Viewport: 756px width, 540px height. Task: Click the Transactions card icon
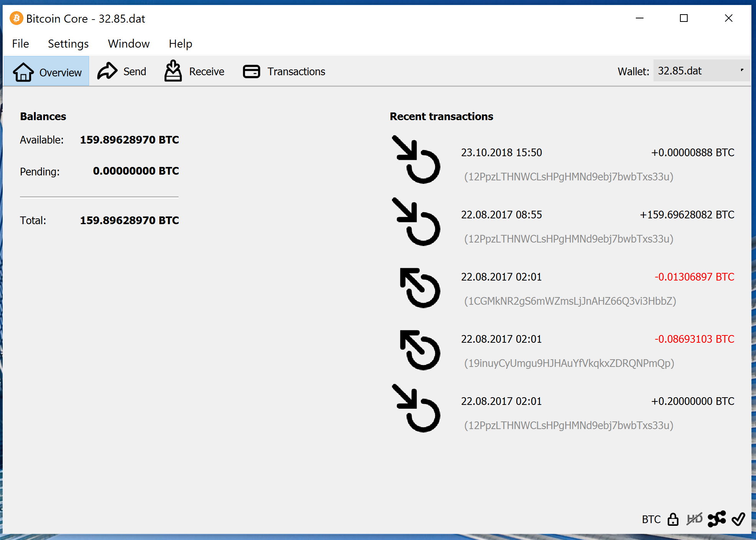click(x=251, y=71)
